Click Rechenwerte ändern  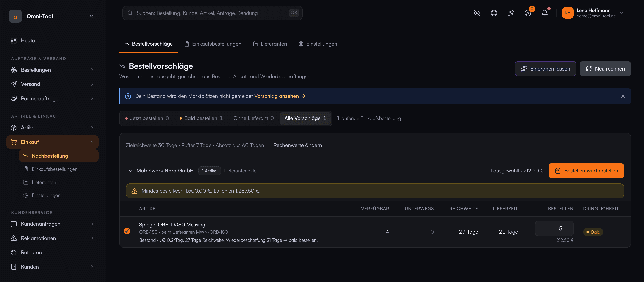[297, 145]
